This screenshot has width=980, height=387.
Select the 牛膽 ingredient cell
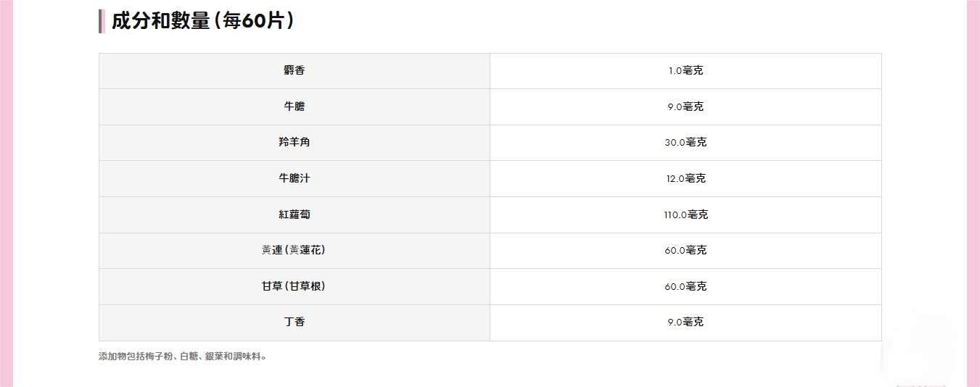(294, 107)
